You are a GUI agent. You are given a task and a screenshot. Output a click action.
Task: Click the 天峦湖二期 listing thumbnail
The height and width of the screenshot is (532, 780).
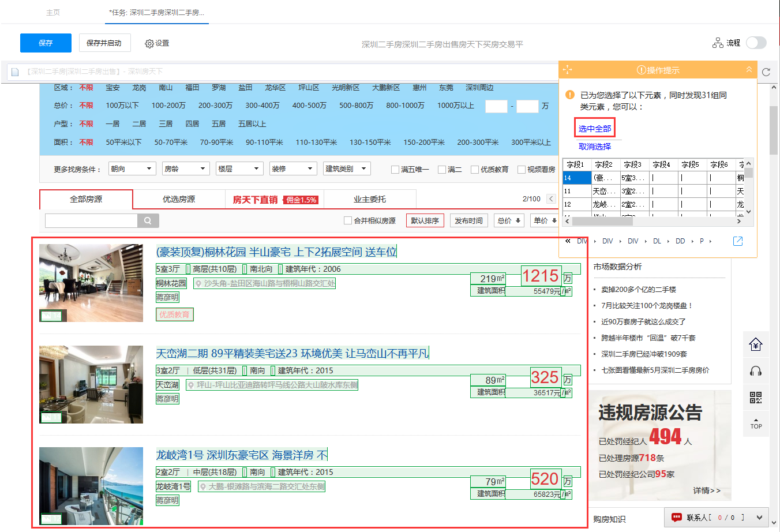pos(91,384)
